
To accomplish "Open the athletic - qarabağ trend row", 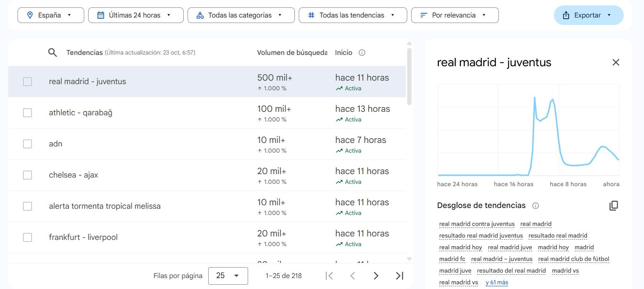I will [207, 113].
